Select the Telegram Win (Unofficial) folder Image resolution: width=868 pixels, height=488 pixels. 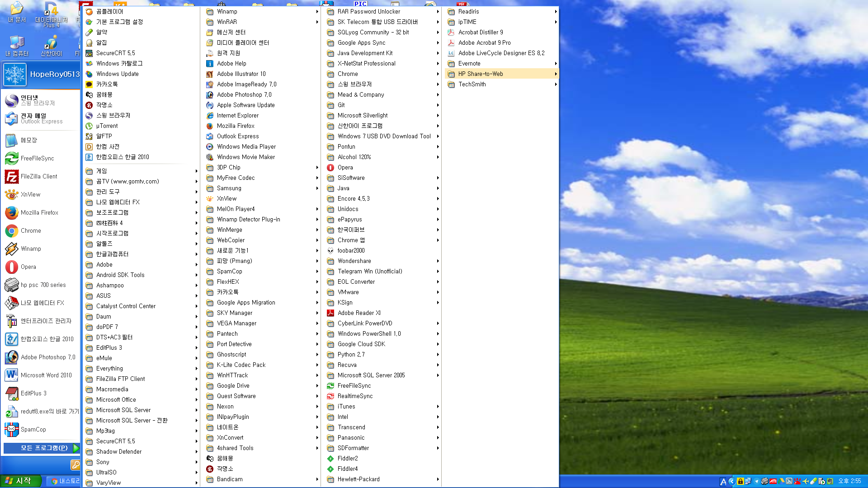[x=383, y=271]
